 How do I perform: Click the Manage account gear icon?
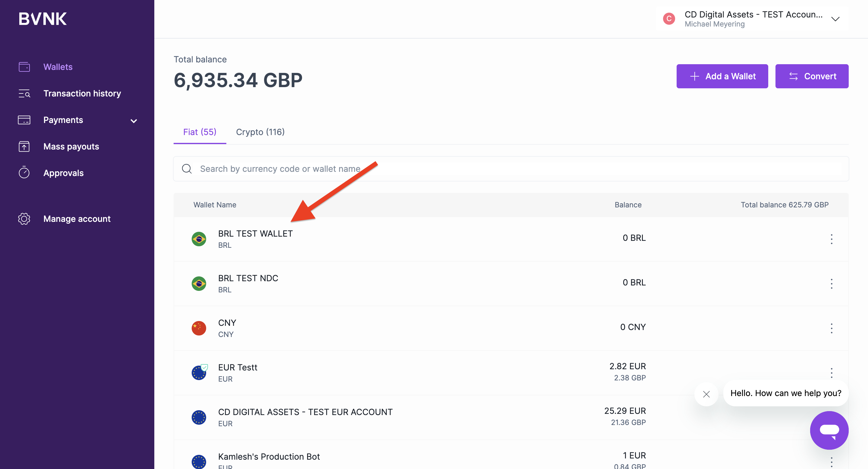coord(24,219)
